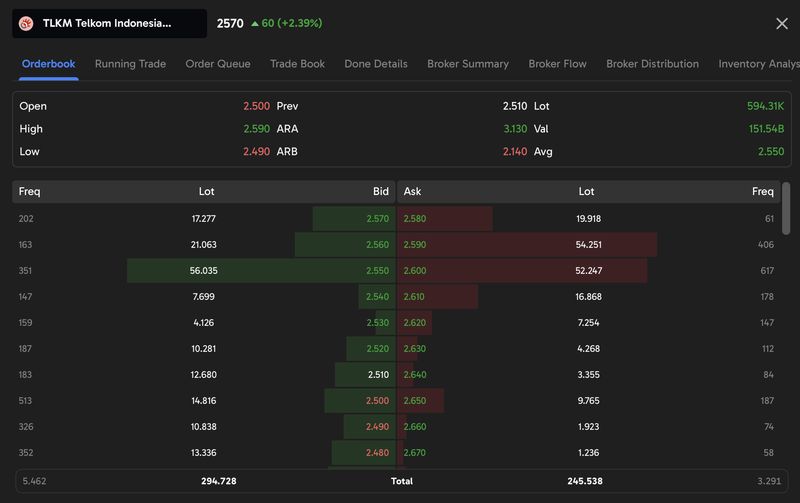Click ask lot 19.918

588,218
